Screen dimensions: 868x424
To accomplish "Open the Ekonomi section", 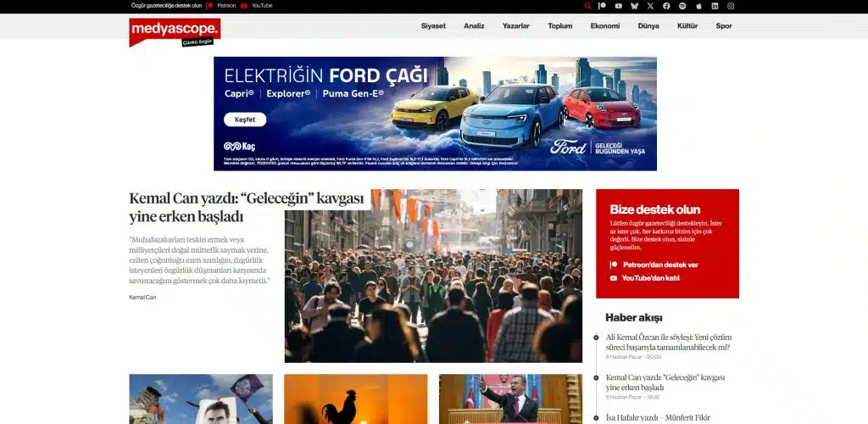I will (605, 26).
